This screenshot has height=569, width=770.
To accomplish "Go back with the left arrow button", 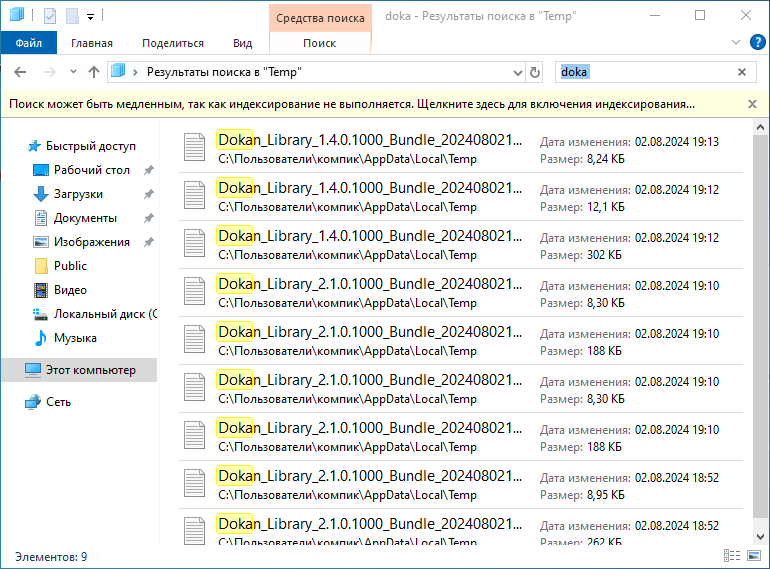I will 20,72.
